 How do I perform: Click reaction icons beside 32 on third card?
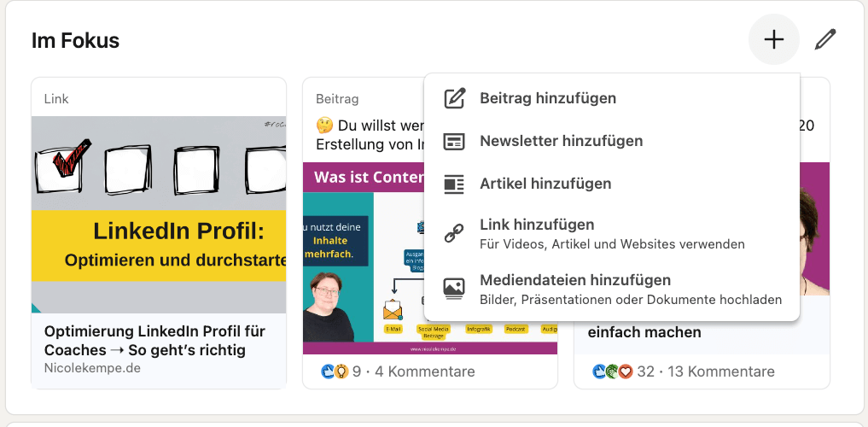613,371
